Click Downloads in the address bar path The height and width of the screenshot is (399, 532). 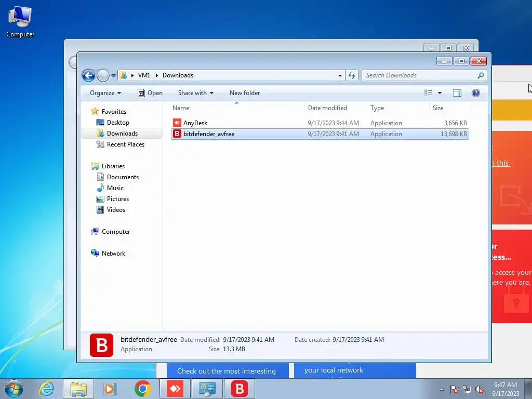(178, 75)
